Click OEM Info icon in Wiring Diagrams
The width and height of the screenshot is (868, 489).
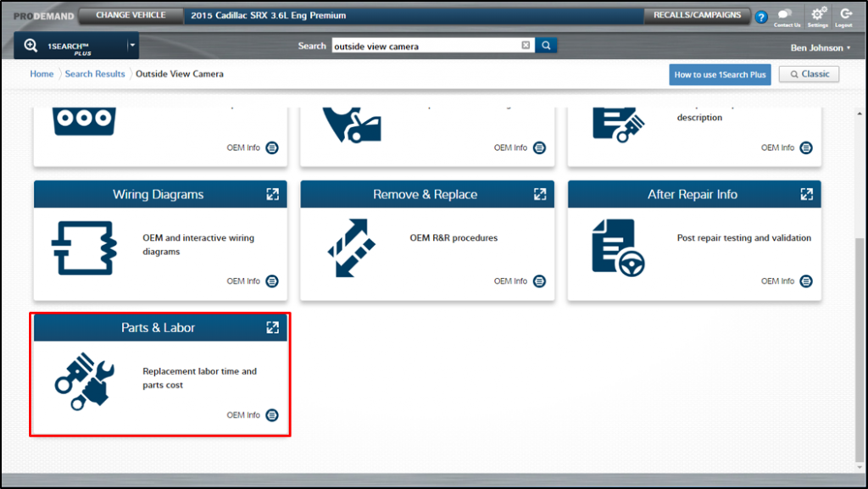[x=272, y=281]
